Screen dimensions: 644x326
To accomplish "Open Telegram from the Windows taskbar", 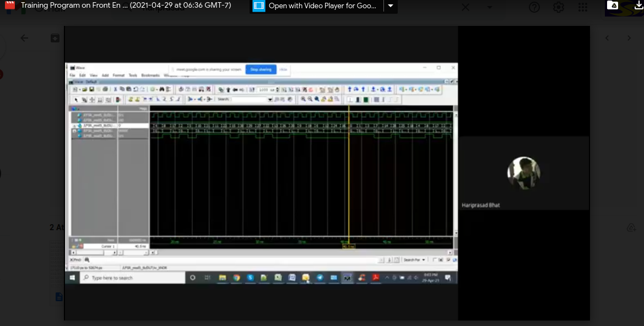I will [320, 278].
